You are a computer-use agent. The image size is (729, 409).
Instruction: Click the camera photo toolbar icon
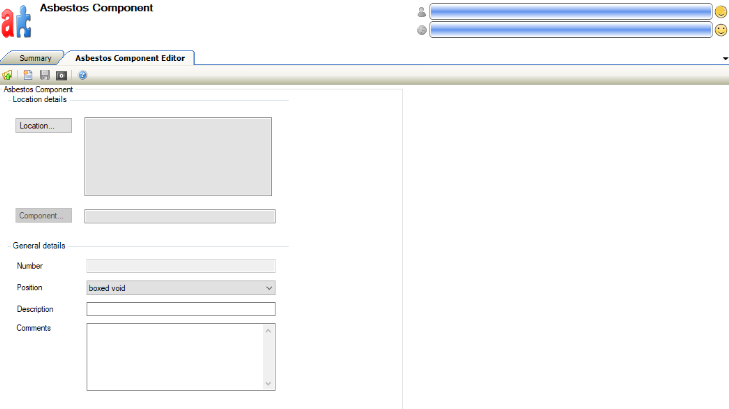click(x=61, y=75)
